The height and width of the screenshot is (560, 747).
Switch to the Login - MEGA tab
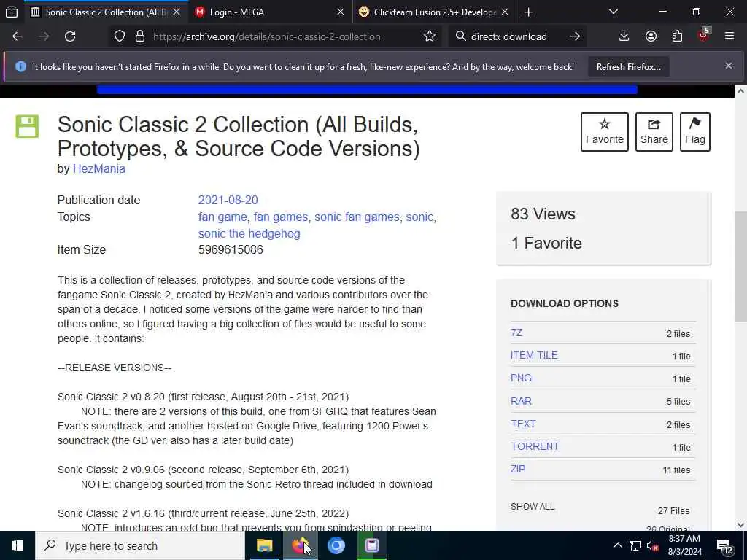[270, 12]
